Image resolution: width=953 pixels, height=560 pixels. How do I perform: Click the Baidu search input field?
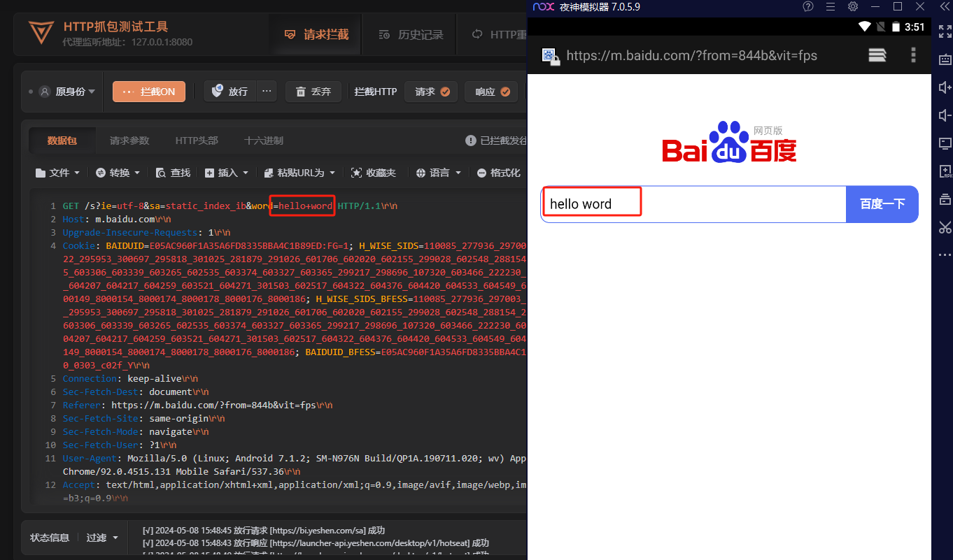(x=693, y=204)
